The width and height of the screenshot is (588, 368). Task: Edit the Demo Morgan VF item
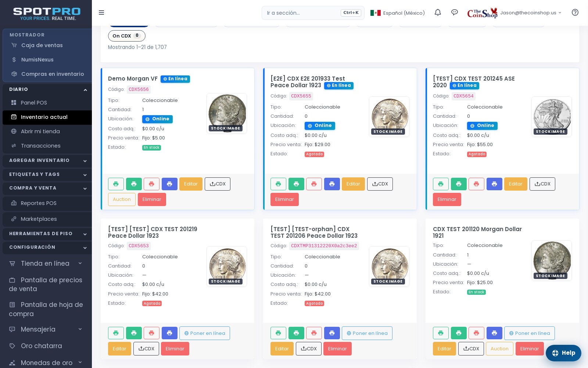tap(191, 184)
